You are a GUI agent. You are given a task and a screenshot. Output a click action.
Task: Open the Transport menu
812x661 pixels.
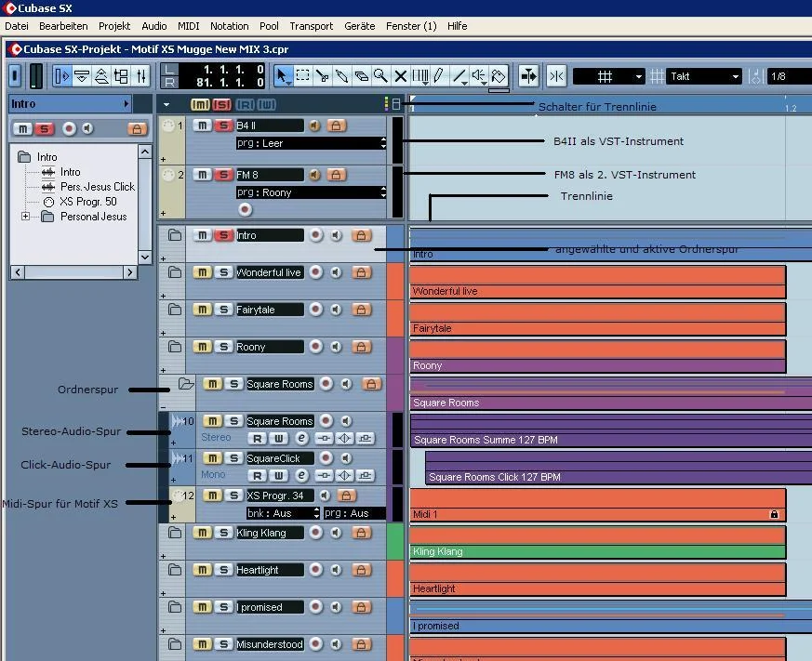(x=311, y=26)
